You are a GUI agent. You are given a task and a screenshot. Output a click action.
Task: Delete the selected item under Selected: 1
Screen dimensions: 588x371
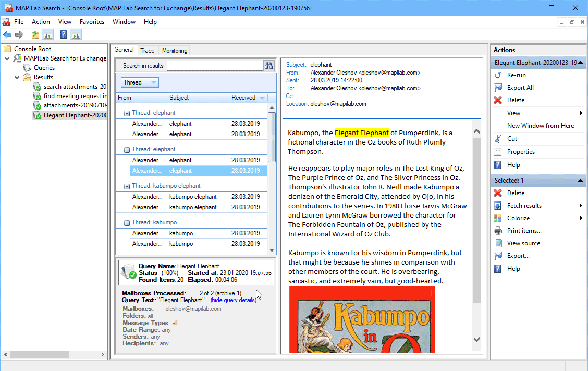516,193
